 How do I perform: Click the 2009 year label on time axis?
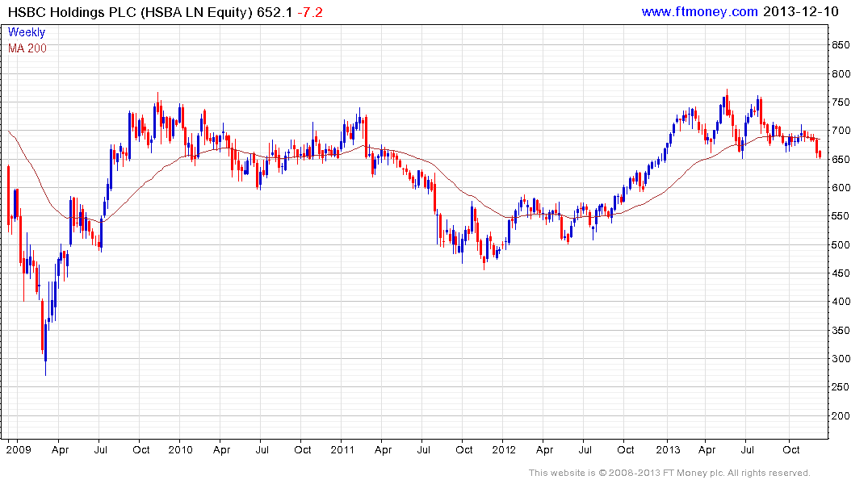point(19,449)
